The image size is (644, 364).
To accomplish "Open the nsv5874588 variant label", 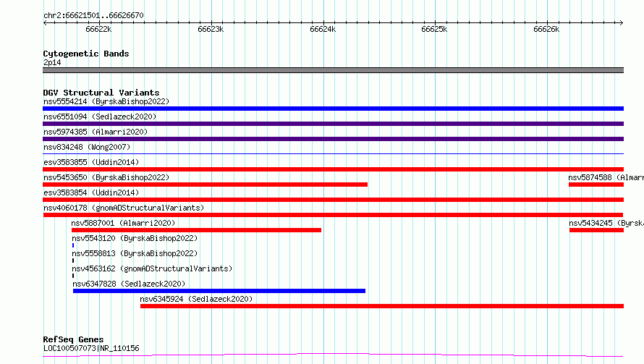I will (606, 177).
